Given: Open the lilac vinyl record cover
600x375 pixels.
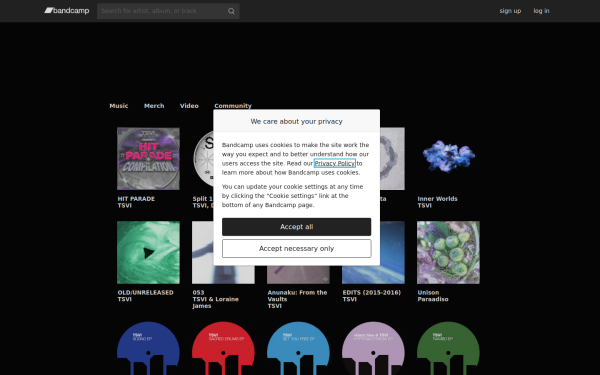Looking at the screenshot, I should 373,348.
